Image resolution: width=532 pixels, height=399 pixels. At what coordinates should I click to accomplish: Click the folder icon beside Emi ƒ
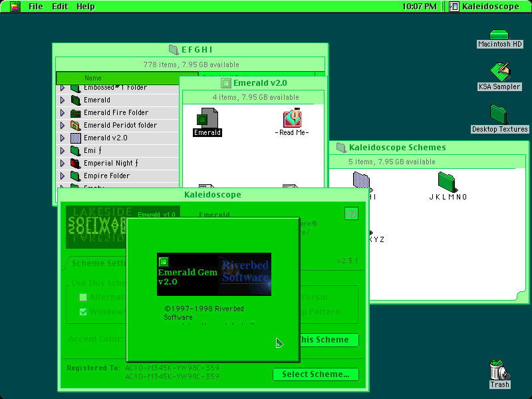(x=75, y=151)
